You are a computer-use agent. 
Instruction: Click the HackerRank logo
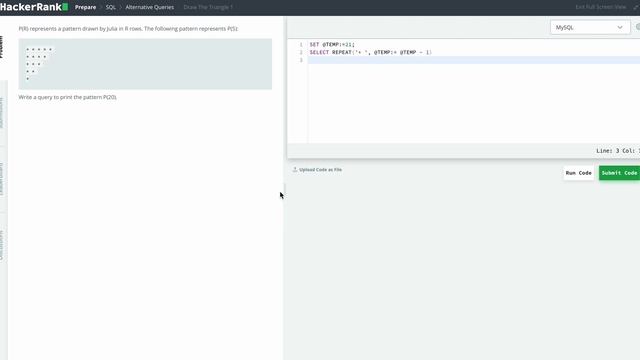[x=34, y=7]
